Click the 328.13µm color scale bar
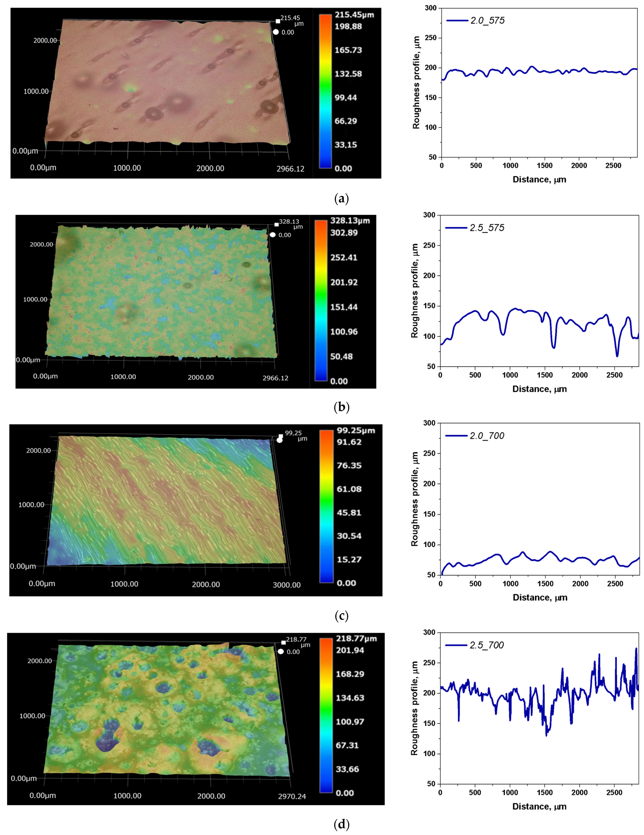The height and width of the screenshot is (835, 644). tap(321, 300)
